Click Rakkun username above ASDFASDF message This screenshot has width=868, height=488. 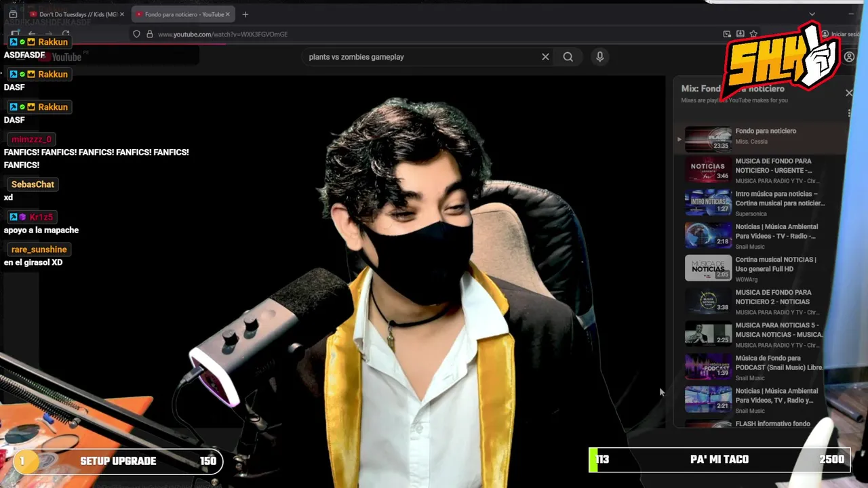[x=53, y=42]
